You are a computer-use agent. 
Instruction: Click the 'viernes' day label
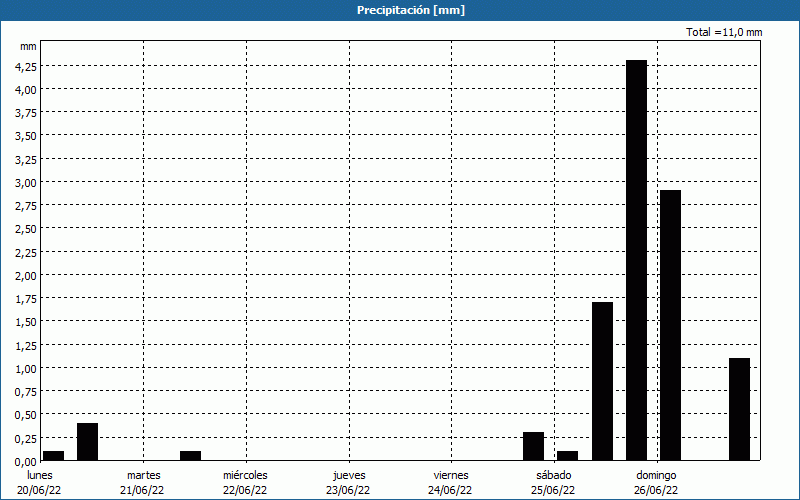point(451,475)
